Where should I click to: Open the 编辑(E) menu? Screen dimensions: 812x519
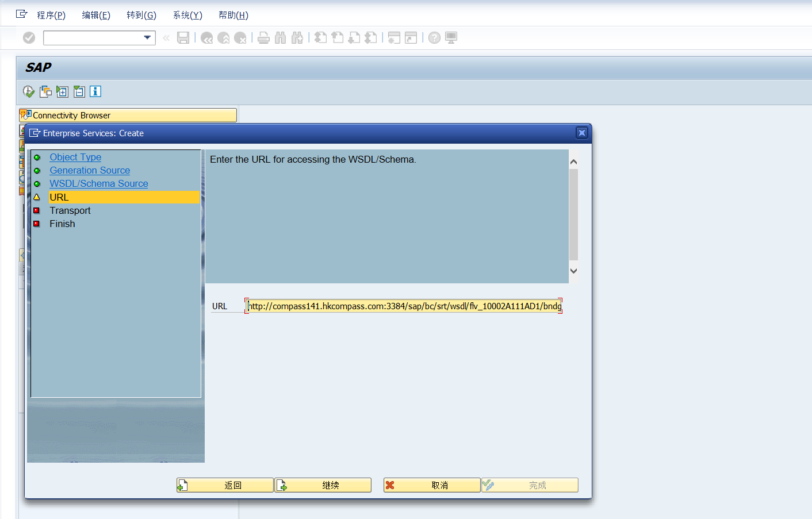click(x=96, y=16)
